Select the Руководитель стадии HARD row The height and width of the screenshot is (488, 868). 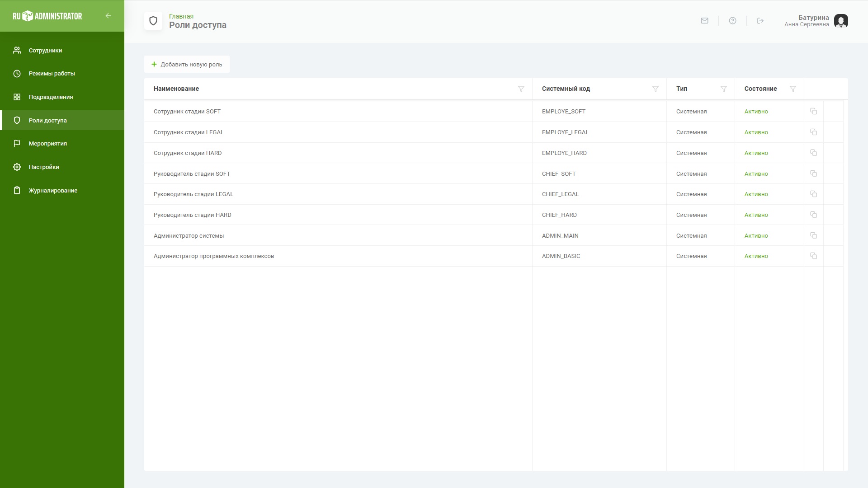tap(193, 215)
